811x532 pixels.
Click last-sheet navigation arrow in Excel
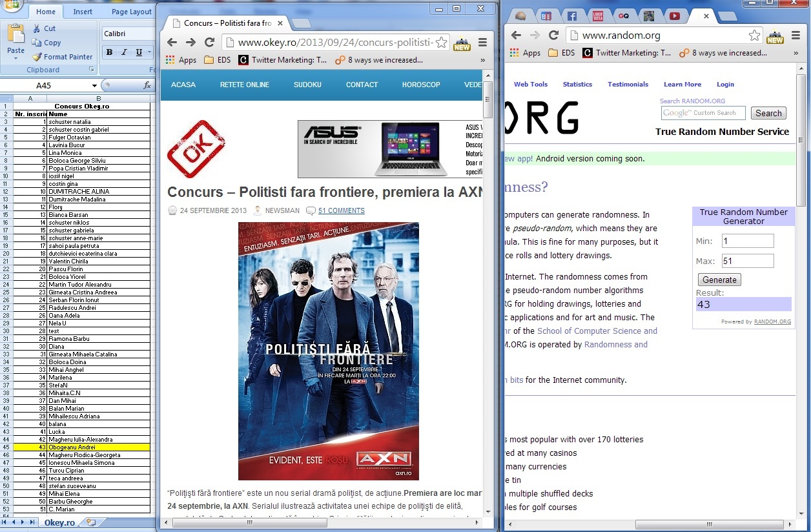click(x=32, y=522)
